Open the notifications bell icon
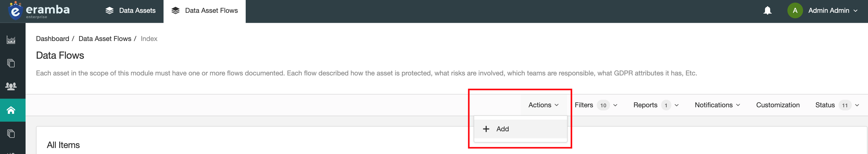Viewport: 868px width, 154px height. (768, 10)
